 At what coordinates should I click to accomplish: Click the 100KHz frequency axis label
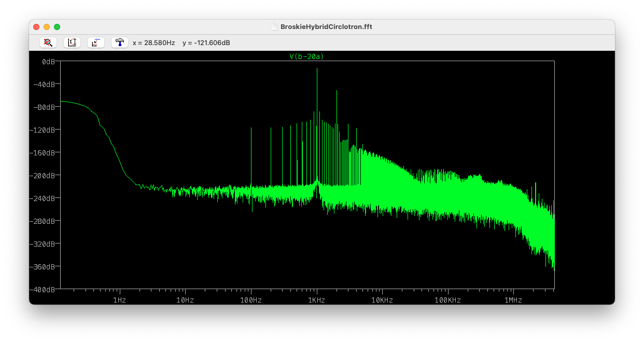pyautogui.click(x=448, y=301)
